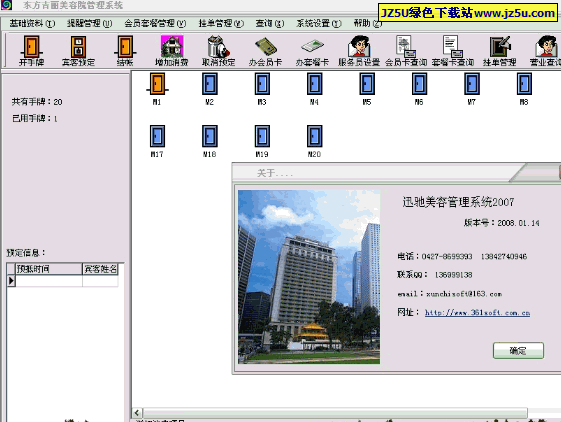Click the horizontal scrollbar left arrow

(137, 412)
